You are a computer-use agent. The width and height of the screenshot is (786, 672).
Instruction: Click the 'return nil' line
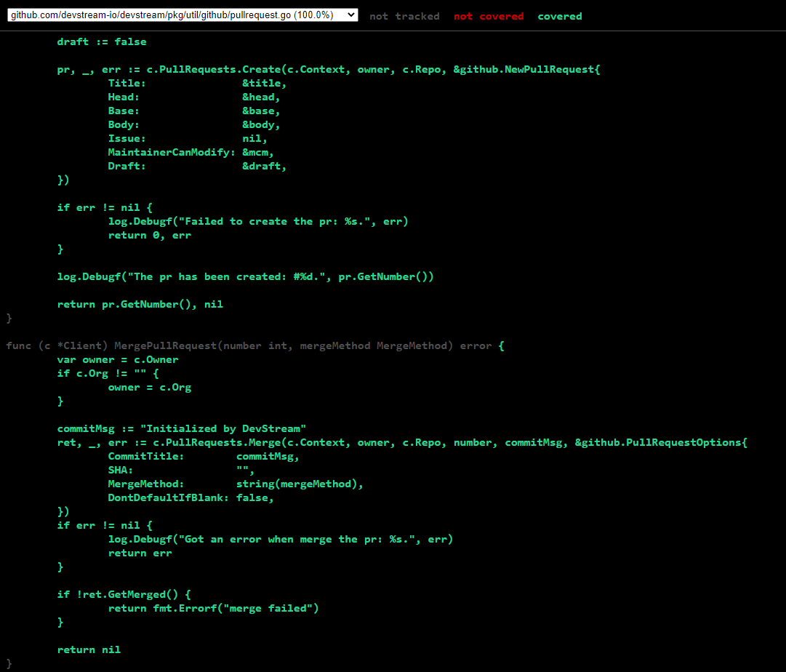89,649
